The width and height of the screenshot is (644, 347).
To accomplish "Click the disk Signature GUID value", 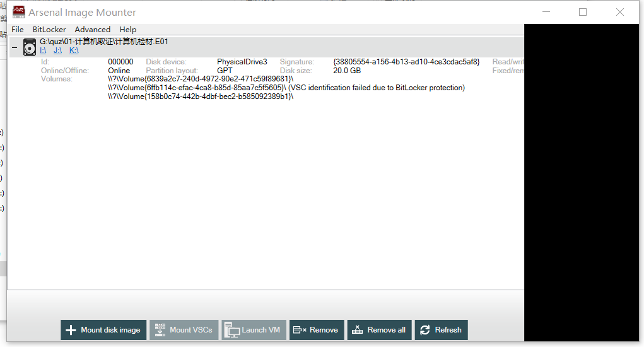I will click(406, 62).
